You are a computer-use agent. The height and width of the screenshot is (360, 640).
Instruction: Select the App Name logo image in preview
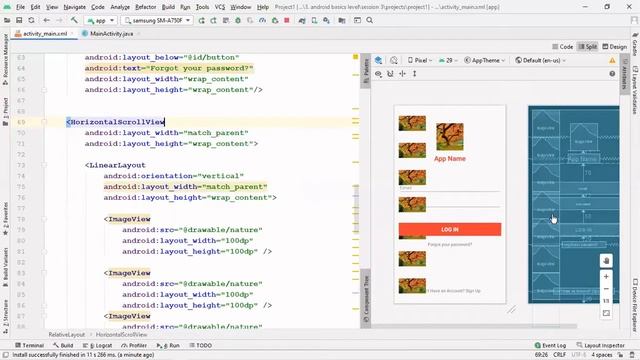[449, 136]
